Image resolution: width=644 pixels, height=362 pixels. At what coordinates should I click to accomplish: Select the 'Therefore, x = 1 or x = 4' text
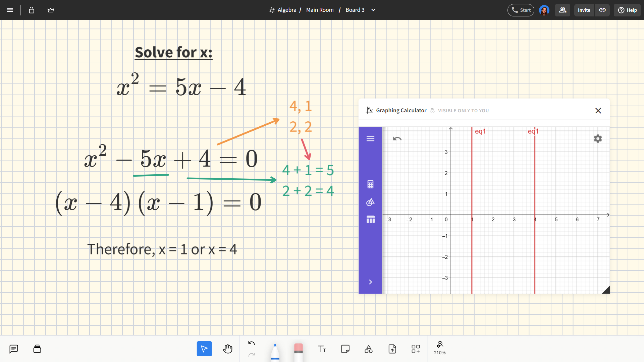click(x=162, y=249)
